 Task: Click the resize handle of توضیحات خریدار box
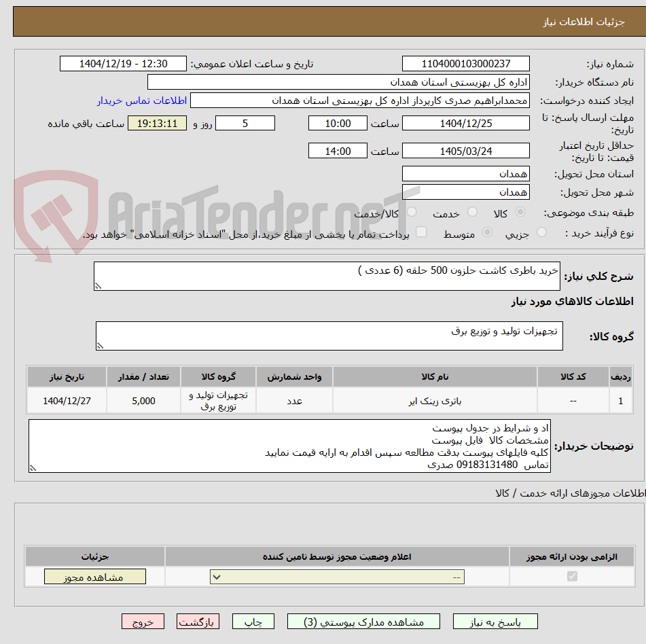33,467
